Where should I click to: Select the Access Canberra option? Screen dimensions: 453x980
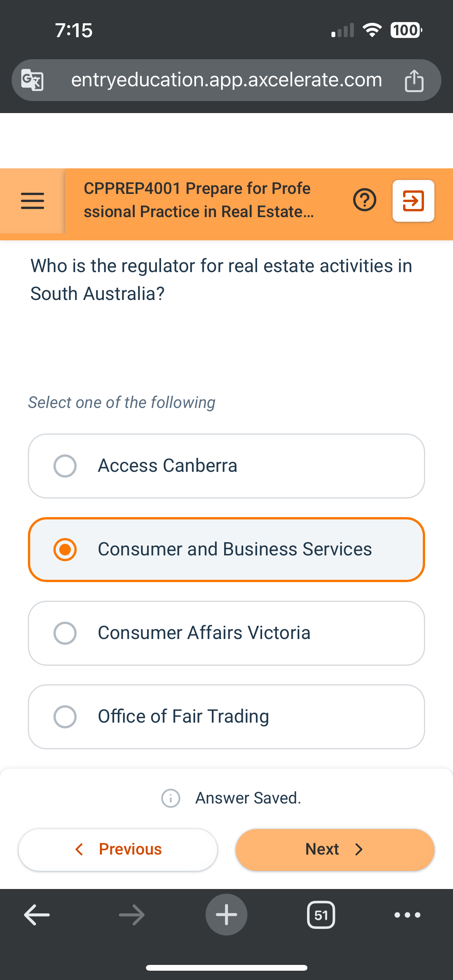226,466
